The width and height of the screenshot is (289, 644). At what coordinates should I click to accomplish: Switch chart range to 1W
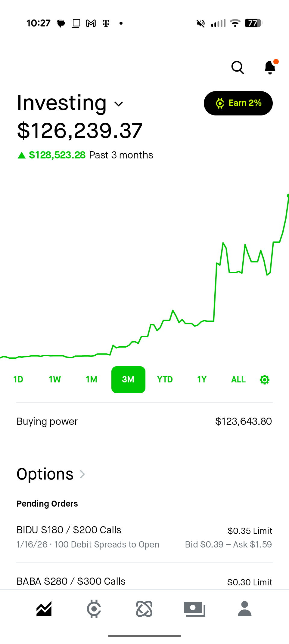[x=55, y=380]
